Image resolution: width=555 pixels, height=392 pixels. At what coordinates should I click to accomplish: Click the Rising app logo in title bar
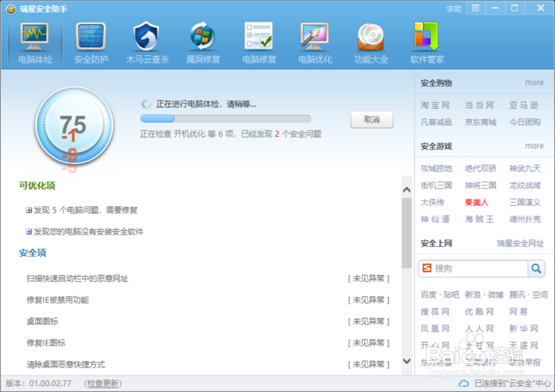point(11,9)
